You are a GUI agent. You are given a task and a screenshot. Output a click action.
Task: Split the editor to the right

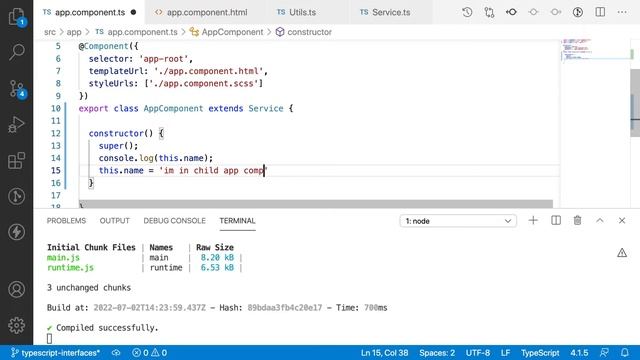click(x=600, y=12)
